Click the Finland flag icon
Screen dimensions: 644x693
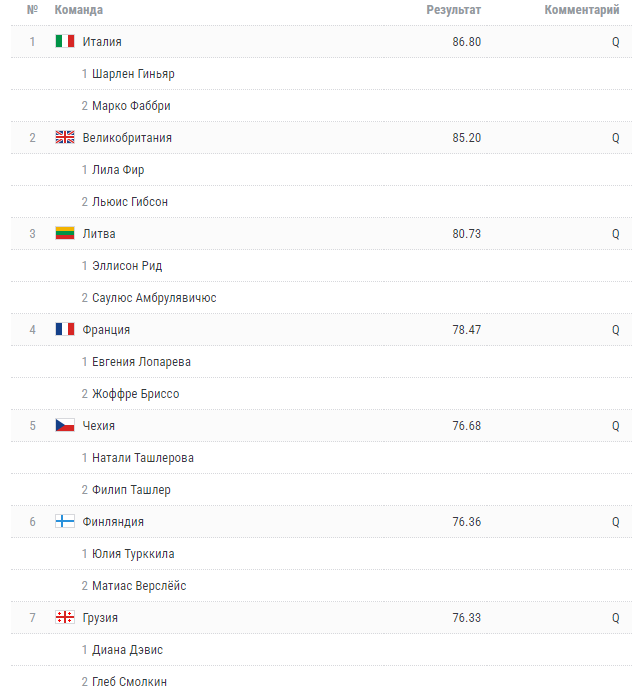(65, 522)
